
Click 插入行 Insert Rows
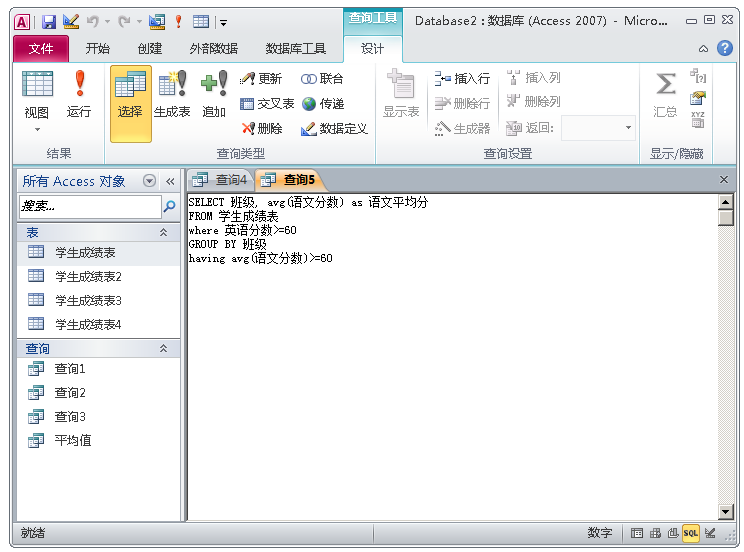[462, 78]
